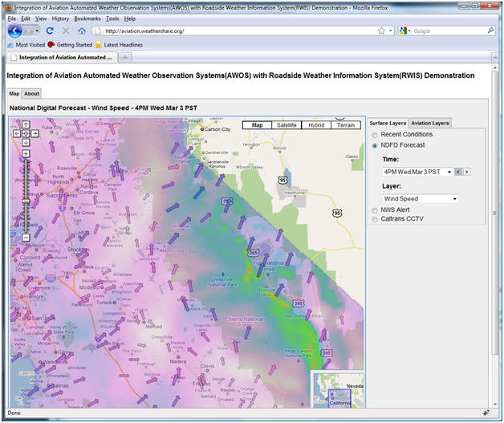Viewport: 504px width, 423px height.
Task: Bookmark this page with the star icon
Action: tap(381, 31)
